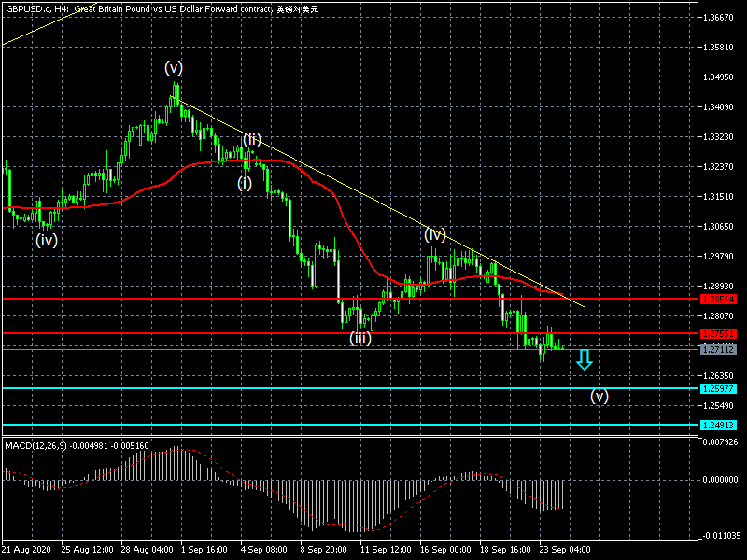Click the 25 Aug 12:00 date label
747x560 pixels.
point(87,549)
